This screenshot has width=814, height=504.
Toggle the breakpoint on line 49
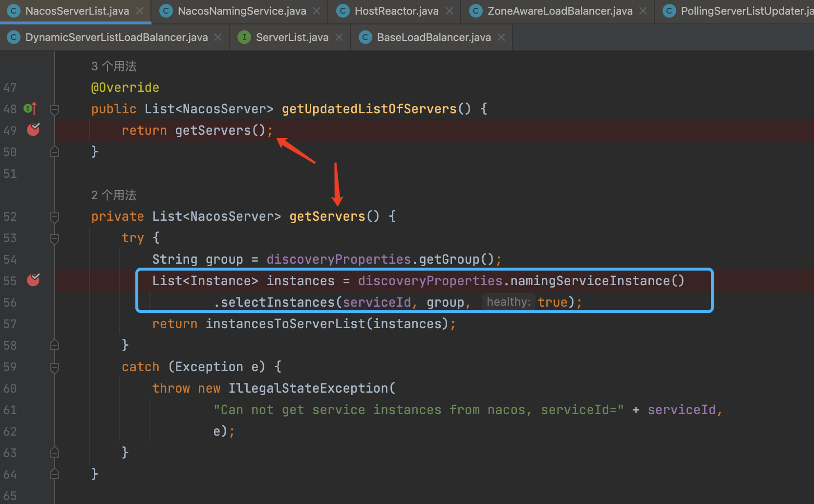(x=33, y=129)
